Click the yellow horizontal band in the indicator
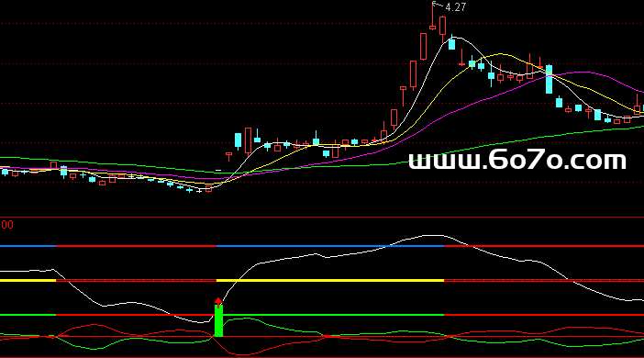 (x=330, y=280)
